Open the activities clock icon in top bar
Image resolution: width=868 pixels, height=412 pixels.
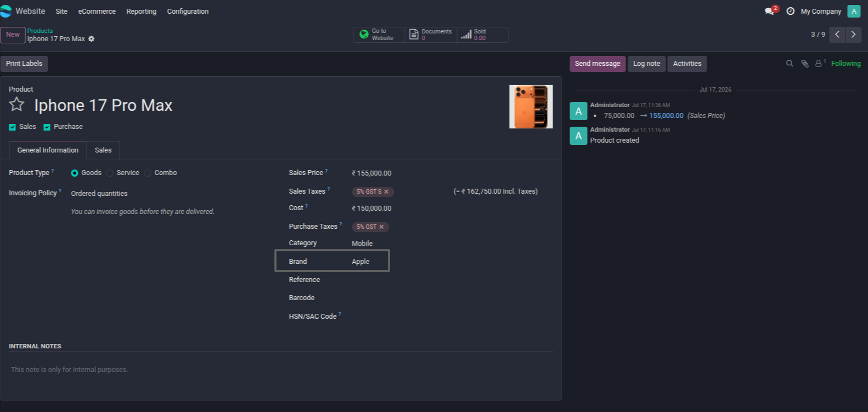pyautogui.click(x=790, y=11)
